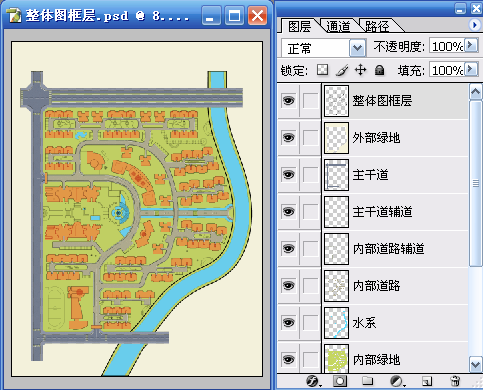Viewport: 483px width, 390px height.
Task: Select layer named 内部道路辅道
Action: (x=388, y=249)
